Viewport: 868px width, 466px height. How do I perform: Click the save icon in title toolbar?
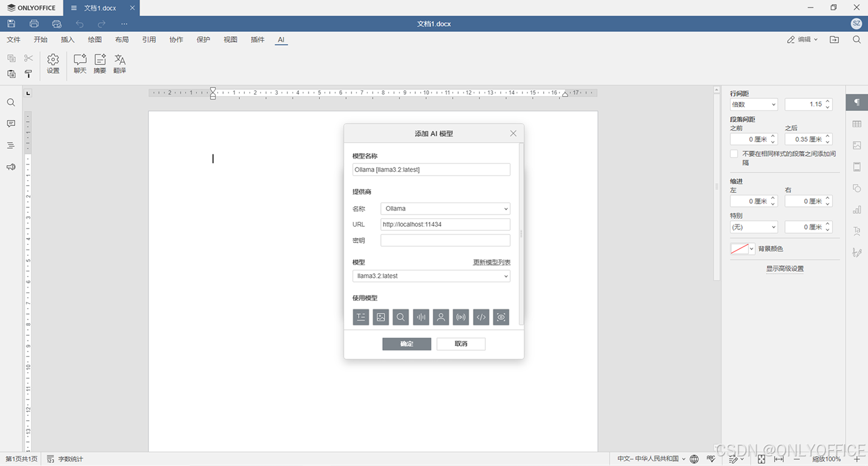point(11,24)
